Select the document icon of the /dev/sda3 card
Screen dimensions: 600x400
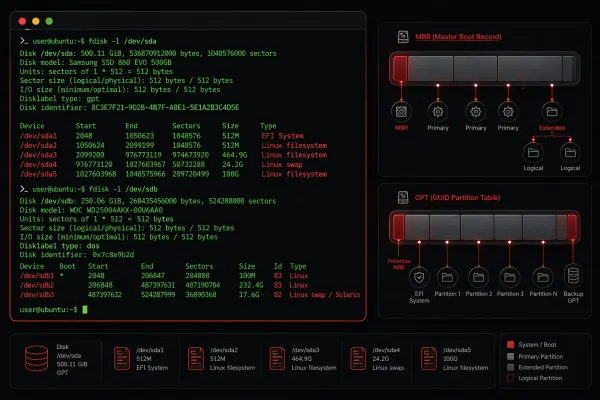(277, 359)
